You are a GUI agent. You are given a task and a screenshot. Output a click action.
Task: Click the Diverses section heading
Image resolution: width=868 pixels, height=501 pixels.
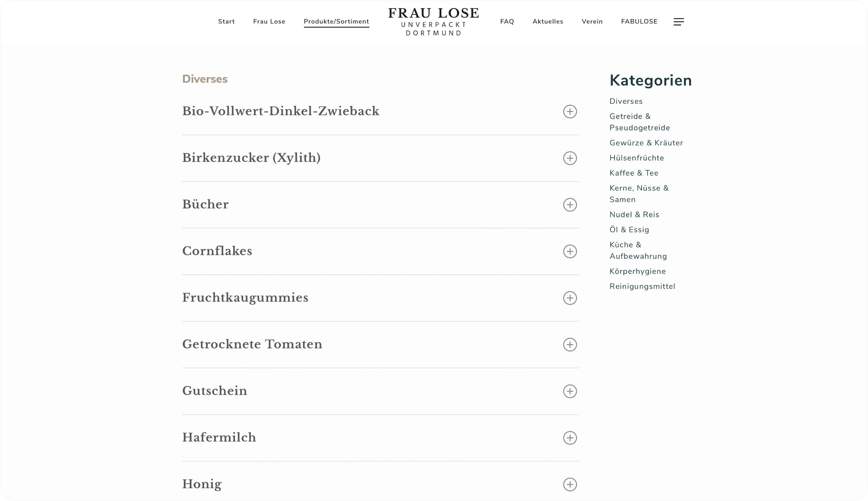pyautogui.click(x=205, y=79)
